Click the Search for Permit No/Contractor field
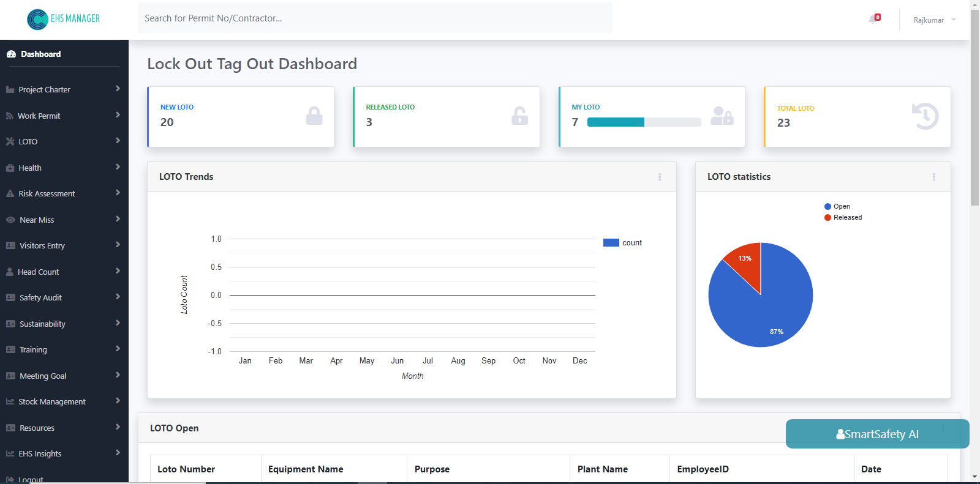Viewport: 980px width, 484px height. point(375,18)
